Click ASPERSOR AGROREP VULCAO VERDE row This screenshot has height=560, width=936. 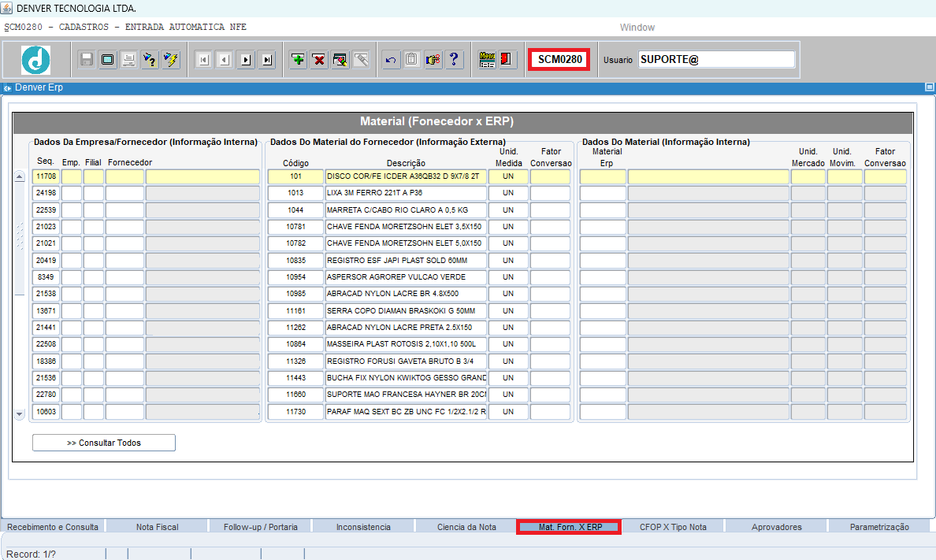tap(406, 277)
